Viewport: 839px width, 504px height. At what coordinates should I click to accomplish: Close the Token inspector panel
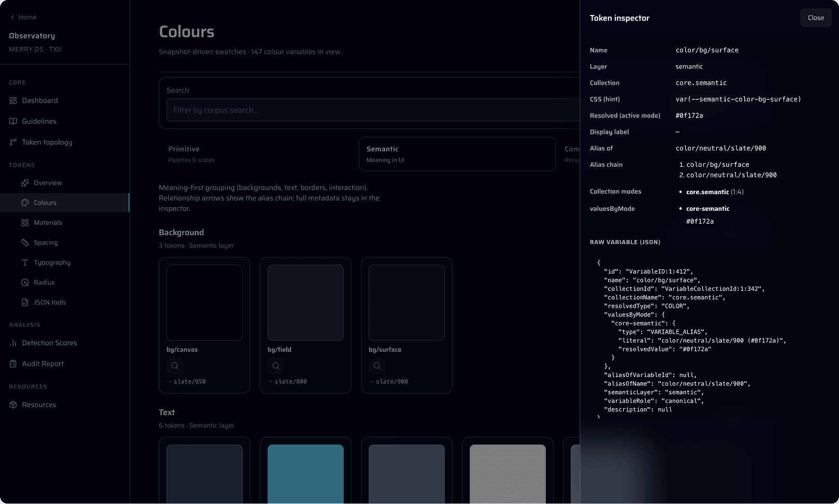(x=816, y=18)
